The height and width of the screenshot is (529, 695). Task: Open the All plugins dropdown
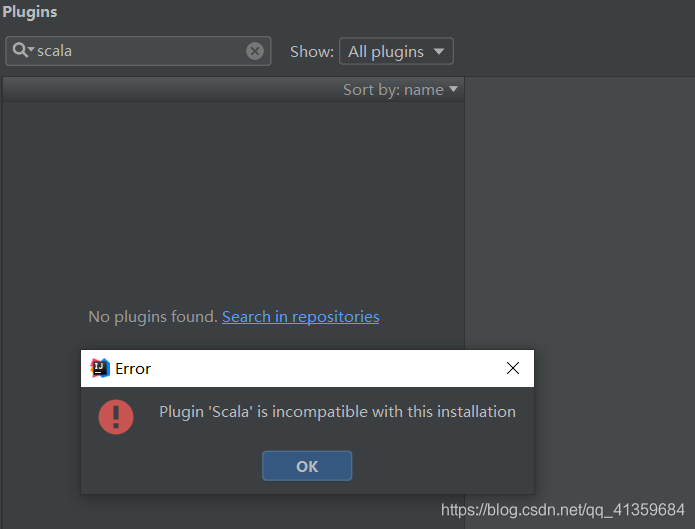coord(396,51)
